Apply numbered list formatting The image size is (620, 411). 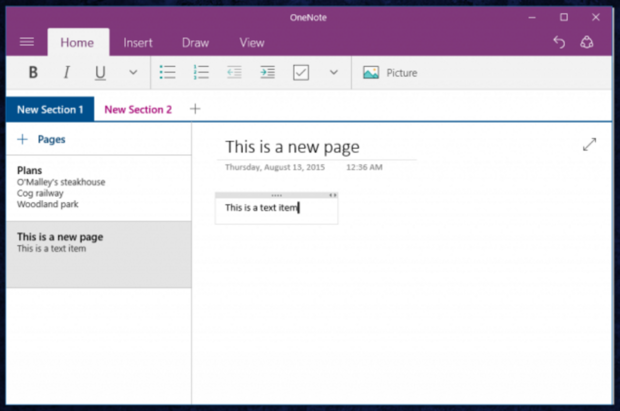click(x=201, y=73)
